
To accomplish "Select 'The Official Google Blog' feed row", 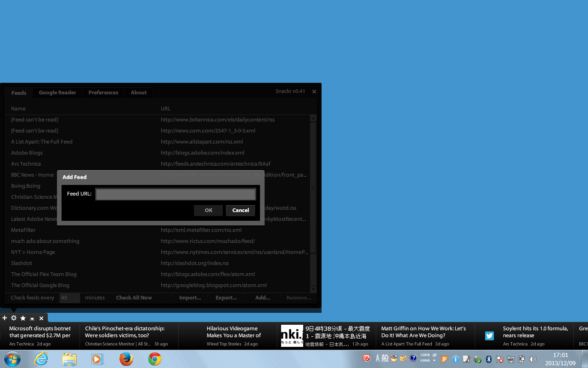I will tap(158, 285).
